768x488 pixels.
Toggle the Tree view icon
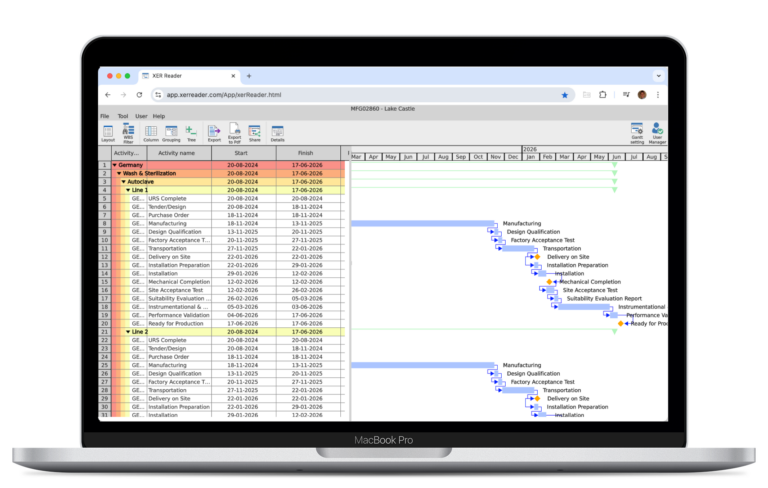(x=191, y=132)
